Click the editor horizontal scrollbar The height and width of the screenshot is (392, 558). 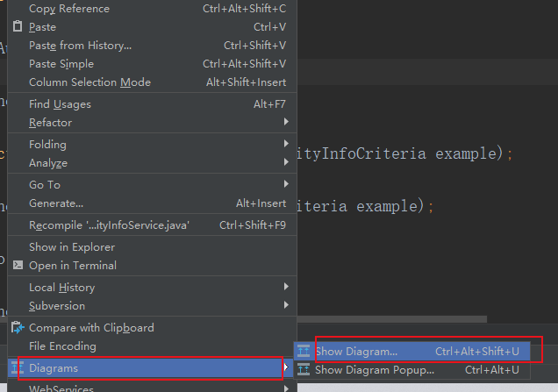tap(392, 319)
